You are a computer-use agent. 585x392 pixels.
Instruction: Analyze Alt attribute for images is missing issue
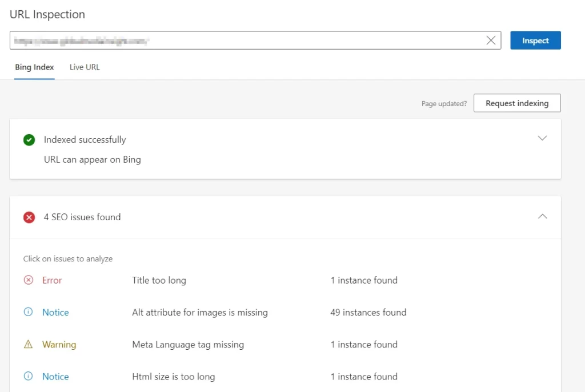click(x=199, y=313)
